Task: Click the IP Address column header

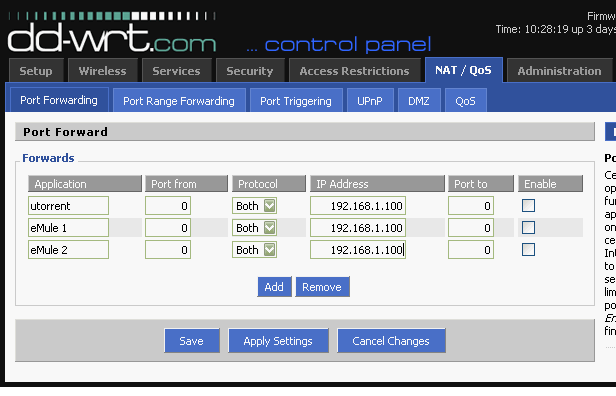Action: [377, 183]
